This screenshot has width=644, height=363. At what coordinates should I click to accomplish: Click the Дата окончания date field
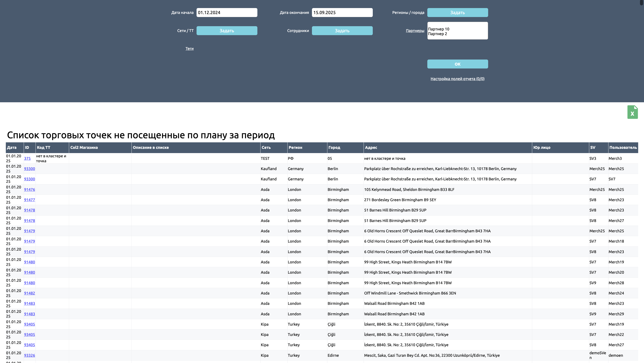point(342,13)
